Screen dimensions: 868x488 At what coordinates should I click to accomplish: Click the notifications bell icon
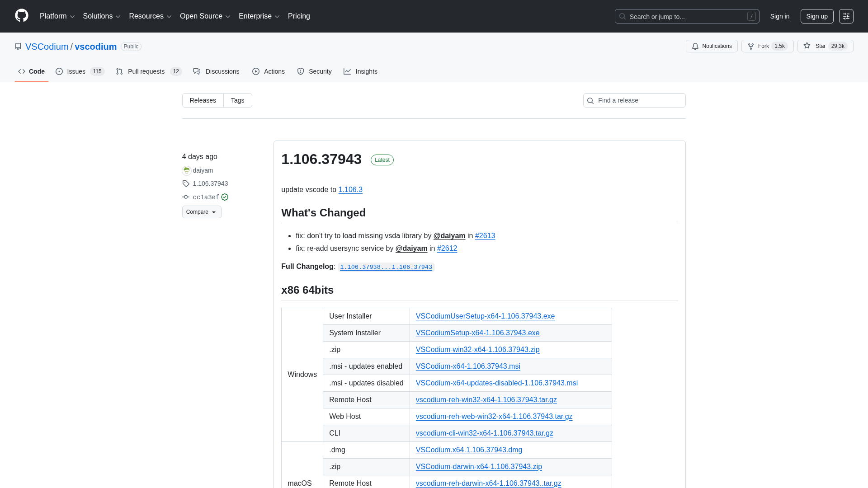pyautogui.click(x=695, y=47)
